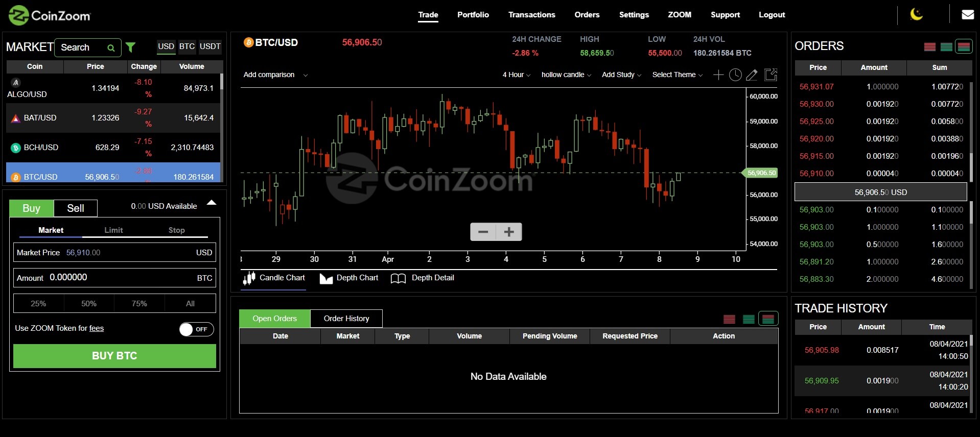This screenshot has width=980, height=437.
Task: Toggle dark mode moon icon
Action: coord(917,14)
